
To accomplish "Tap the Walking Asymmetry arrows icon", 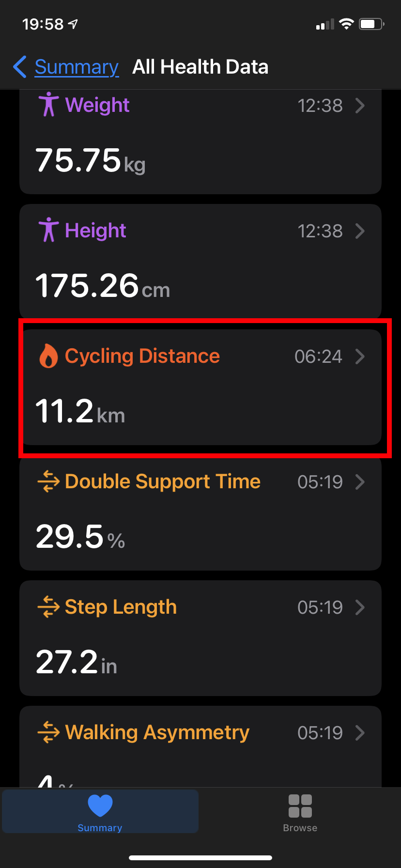I will pos(48,732).
